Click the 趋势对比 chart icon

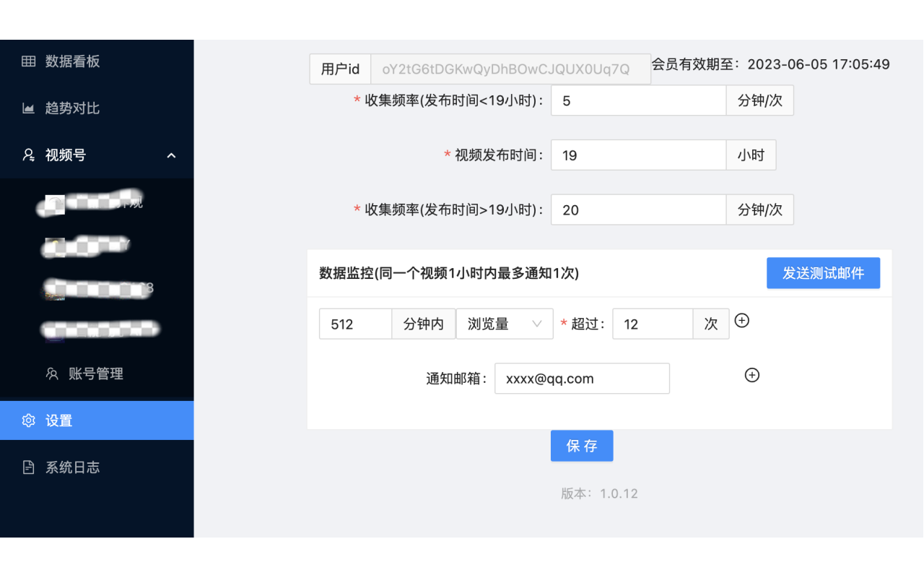click(29, 108)
